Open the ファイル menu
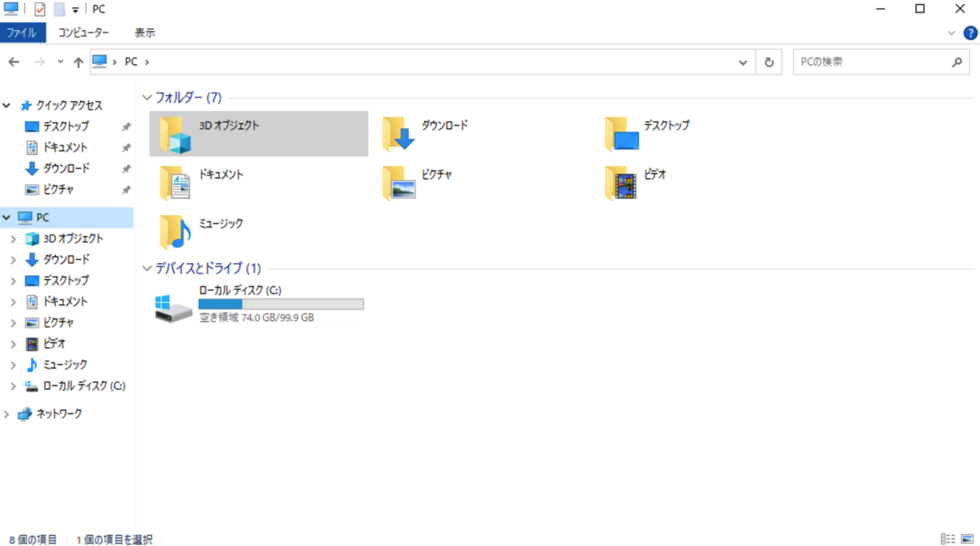 (x=23, y=32)
